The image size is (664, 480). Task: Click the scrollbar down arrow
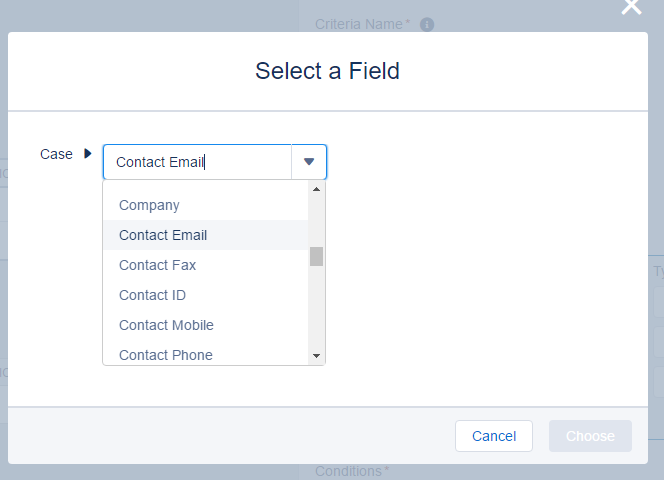click(x=316, y=356)
